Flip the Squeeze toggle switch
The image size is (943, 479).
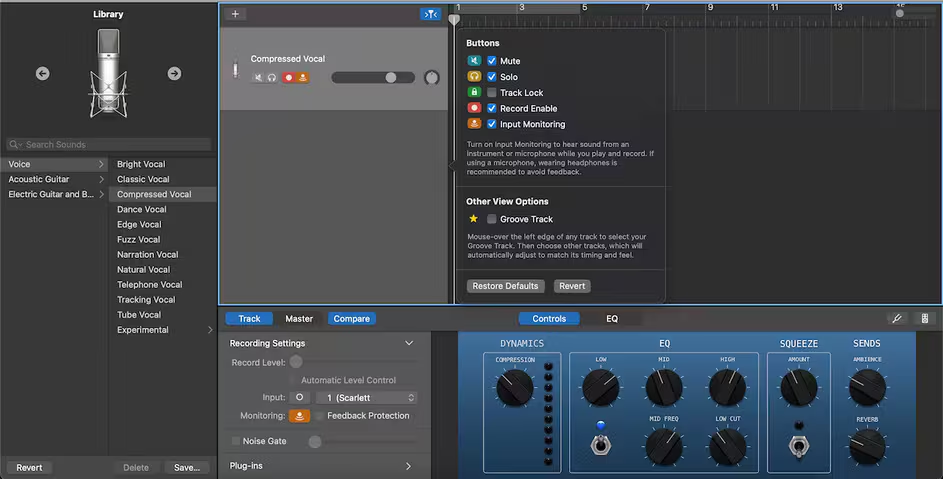click(799, 447)
